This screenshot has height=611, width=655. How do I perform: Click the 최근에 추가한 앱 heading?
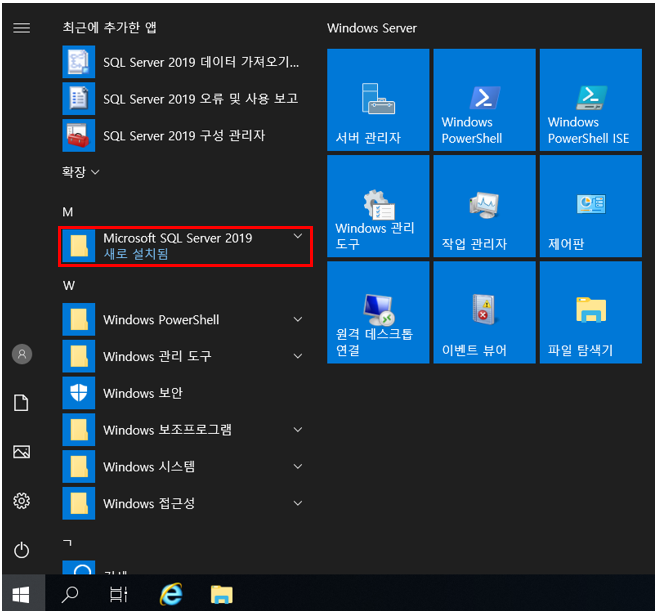(x=109, y=28)
